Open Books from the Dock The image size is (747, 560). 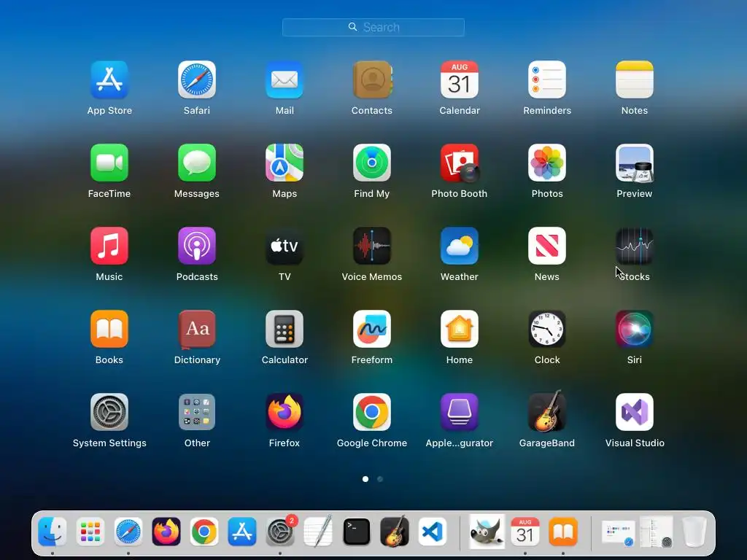click(563, 532)
